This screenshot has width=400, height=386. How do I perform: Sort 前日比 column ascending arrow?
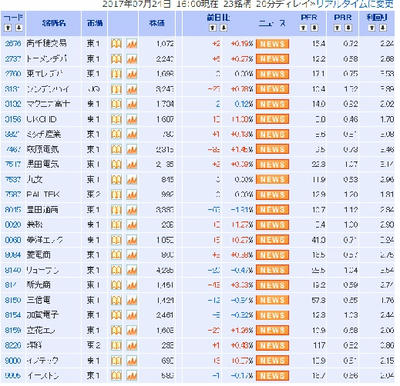pyautogui.click(x=213, y=28)
